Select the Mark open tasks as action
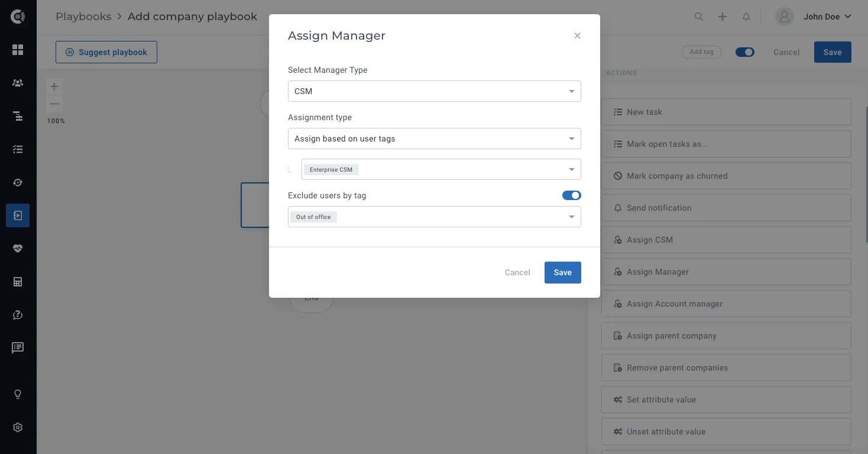868x454 pixels. (x=726, y=144)
